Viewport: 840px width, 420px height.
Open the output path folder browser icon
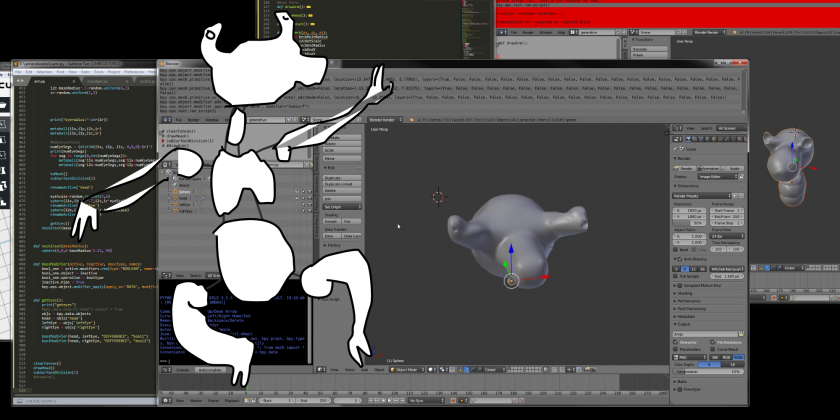click(x=741, y=334)
